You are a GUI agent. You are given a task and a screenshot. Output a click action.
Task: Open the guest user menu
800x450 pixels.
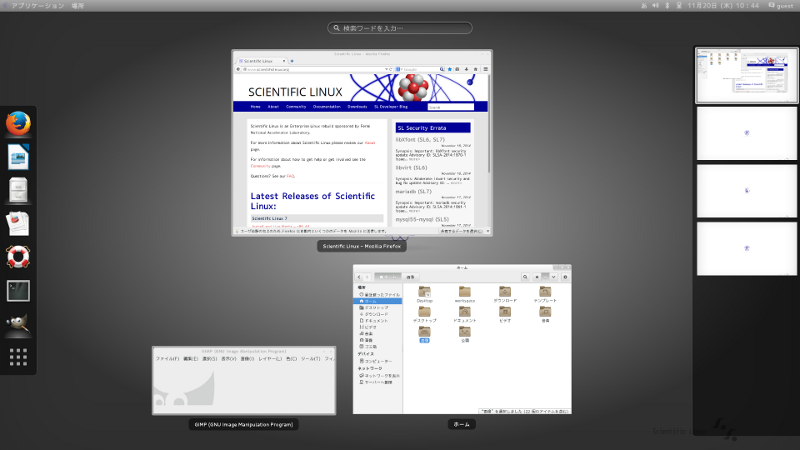coord(781,6)
